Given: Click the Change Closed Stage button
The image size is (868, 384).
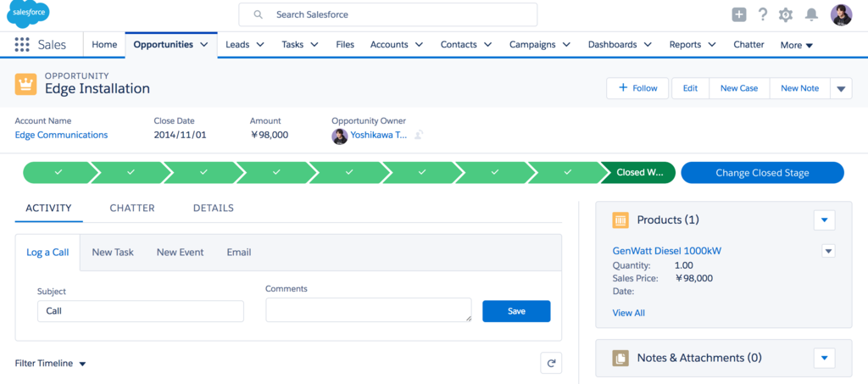Looking at the screenshot, I should 762,173.
